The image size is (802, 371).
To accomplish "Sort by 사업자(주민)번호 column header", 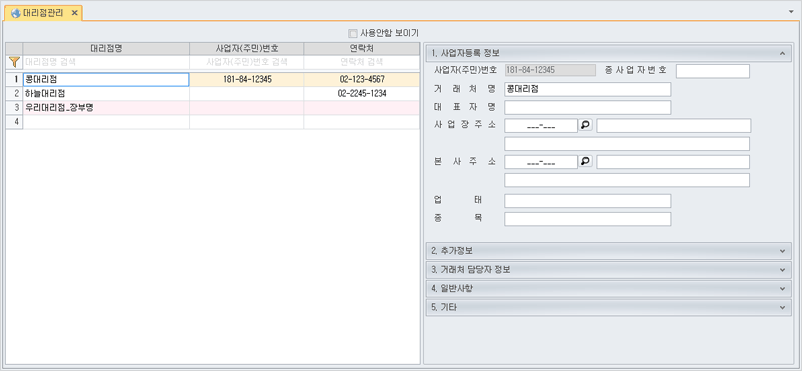I will click(247, 49).
